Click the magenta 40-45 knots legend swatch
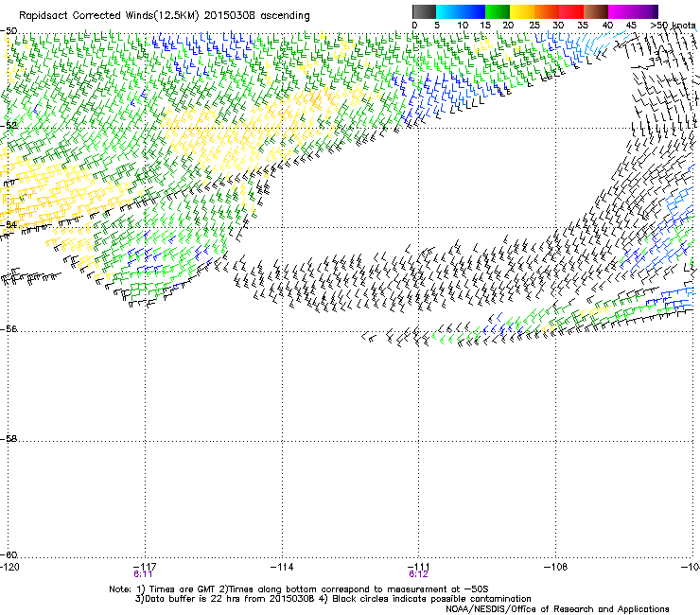 [x=621, y=11]
